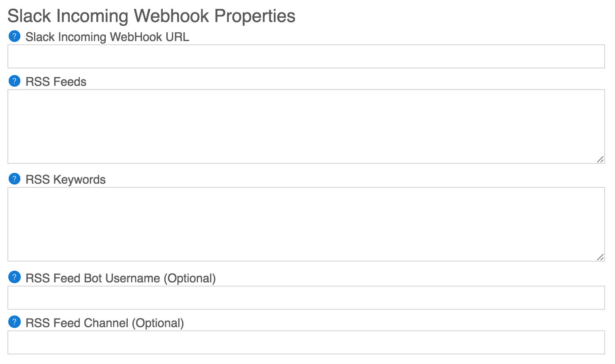Image resolution: width=615 pixels, height=364 pixels.
Task: Click the RSS Keywords label
Action: click(66, 180)
